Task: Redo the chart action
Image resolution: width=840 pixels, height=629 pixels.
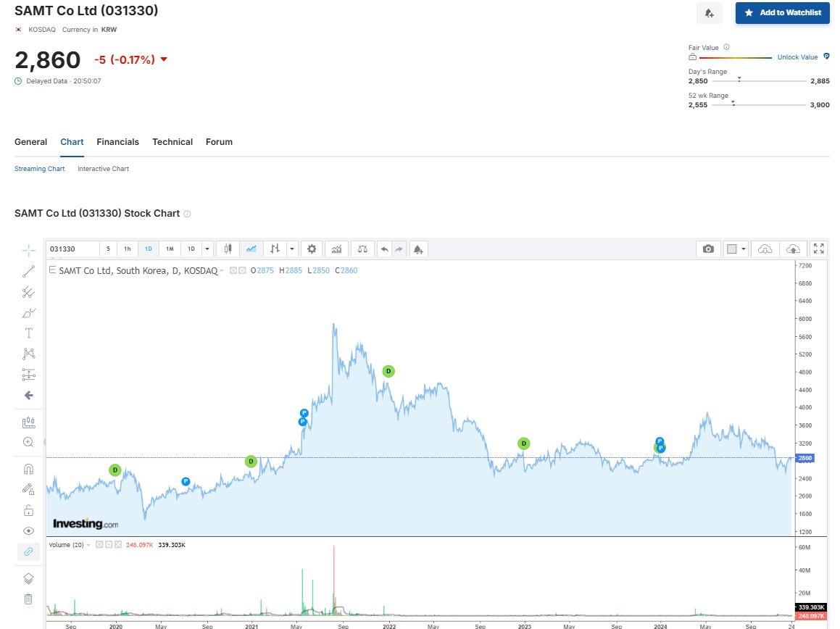Action: [399, 249]
